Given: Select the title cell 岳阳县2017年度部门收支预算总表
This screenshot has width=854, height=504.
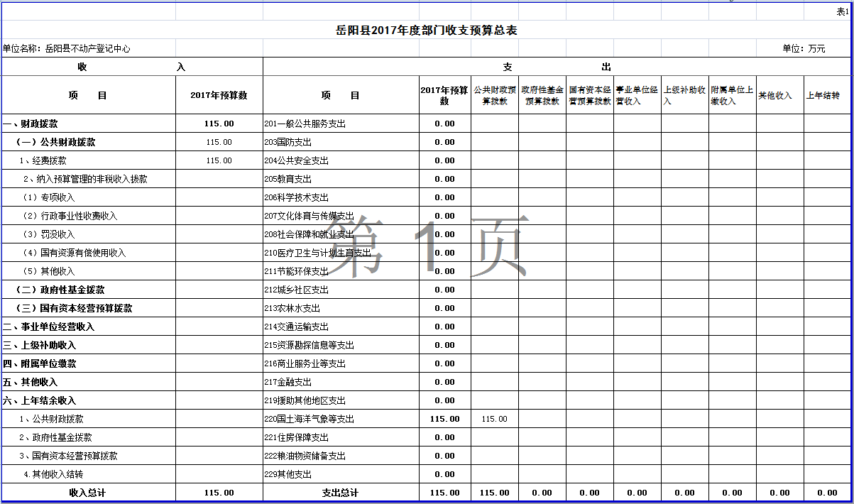Looking at the screenshot, I should click(426, 31).
